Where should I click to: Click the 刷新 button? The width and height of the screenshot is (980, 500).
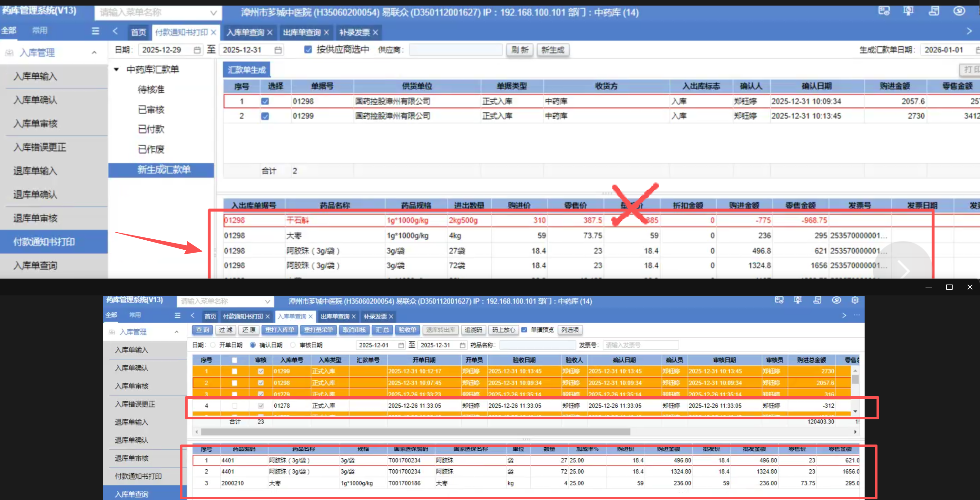pyautogui.click(x=519, y=50)
